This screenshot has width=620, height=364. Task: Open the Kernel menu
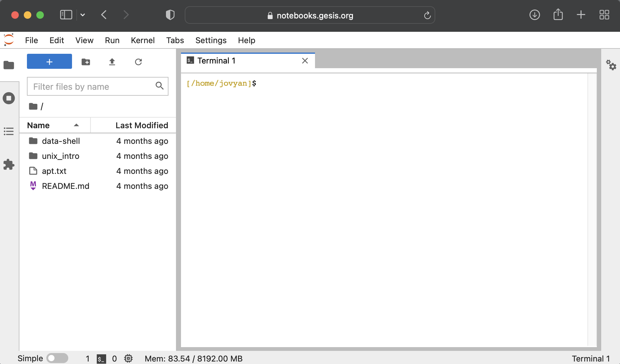pos(142,40)
